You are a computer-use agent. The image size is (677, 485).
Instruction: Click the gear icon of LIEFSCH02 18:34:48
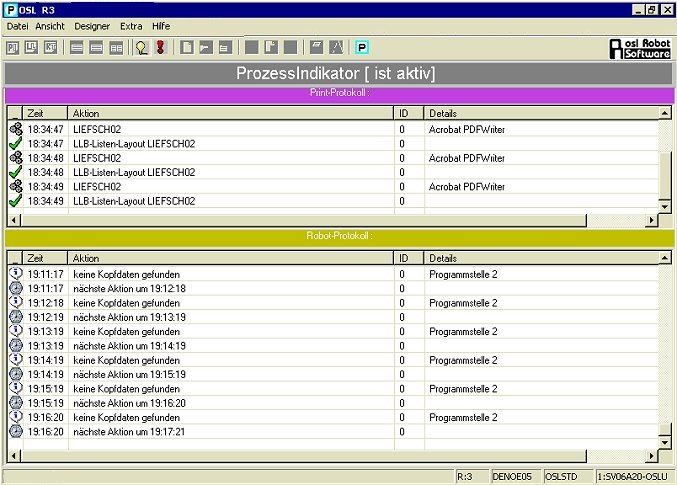pyautogui.click(x=16, y=158)
